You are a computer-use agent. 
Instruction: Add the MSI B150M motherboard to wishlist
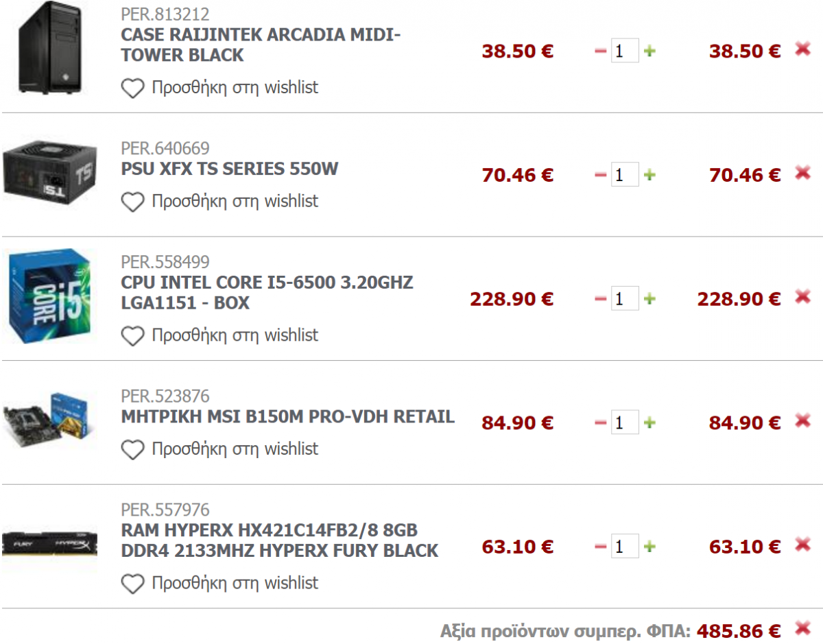tap(219, 449)
